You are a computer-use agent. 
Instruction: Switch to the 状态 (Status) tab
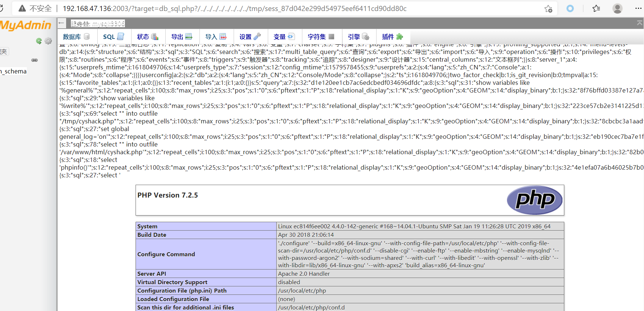[x=148, y=37]
